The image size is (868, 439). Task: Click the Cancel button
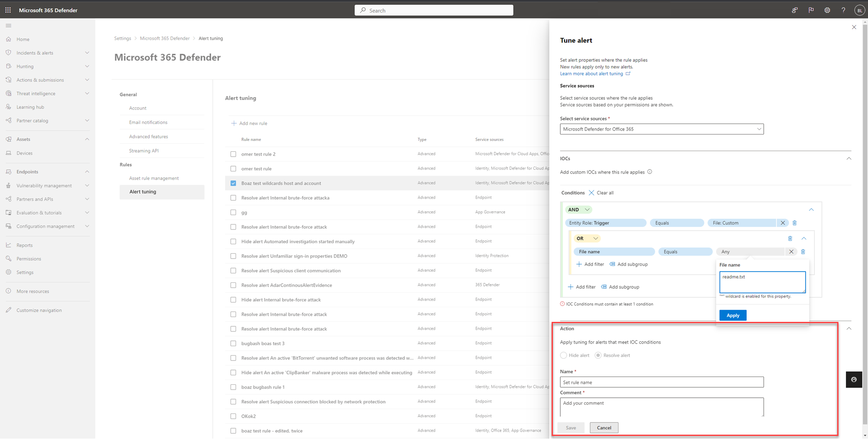[x=604, y=428]
